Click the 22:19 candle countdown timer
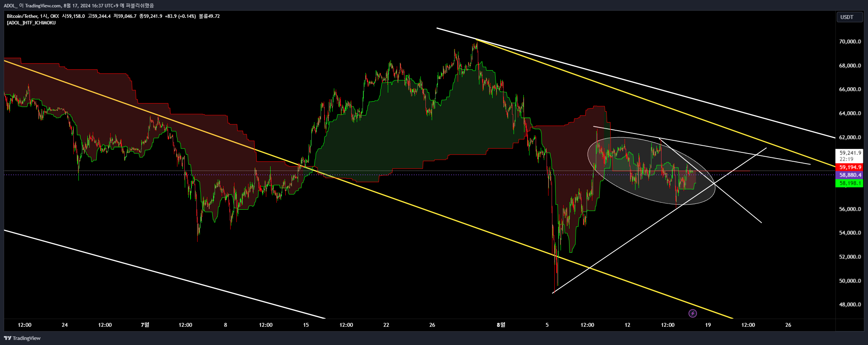Image resolution: width=868 pixels, height=345 pixels. pos(846,159)
